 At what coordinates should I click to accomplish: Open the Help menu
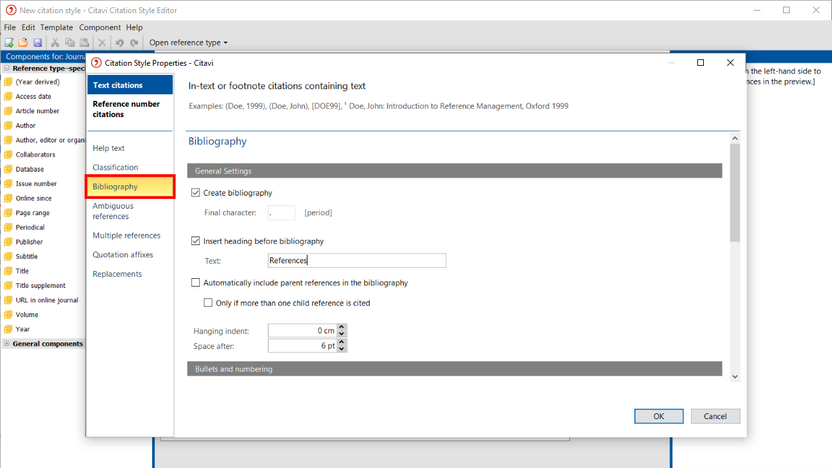134,27
